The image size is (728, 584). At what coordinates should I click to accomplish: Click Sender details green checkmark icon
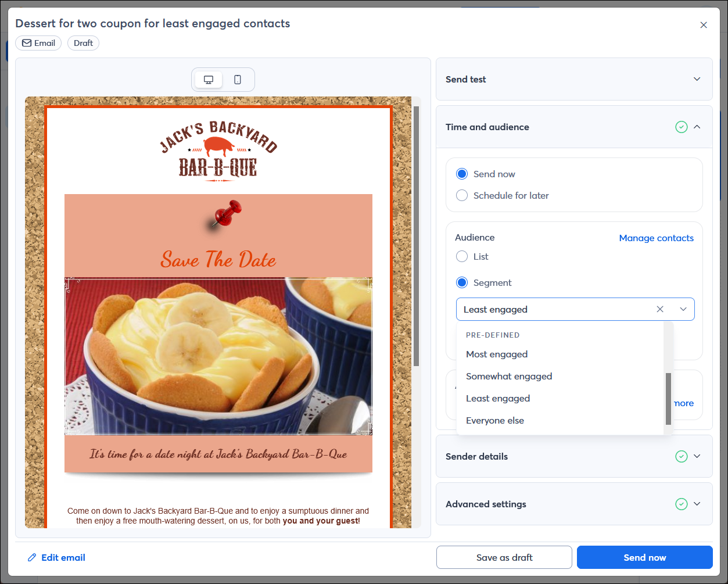pyautogui.click(x=682, y=456)
